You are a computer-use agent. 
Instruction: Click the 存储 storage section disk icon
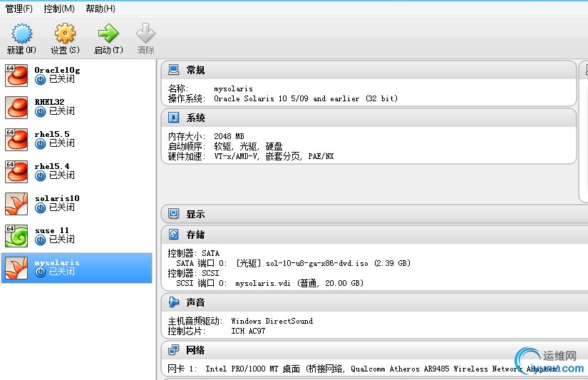173,235
